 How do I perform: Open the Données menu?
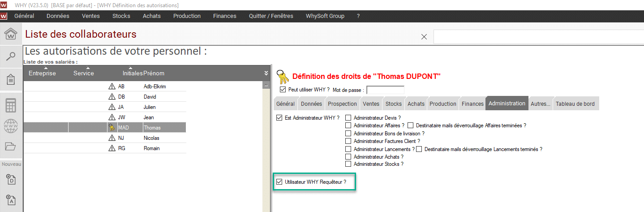(x=58, y=16)
